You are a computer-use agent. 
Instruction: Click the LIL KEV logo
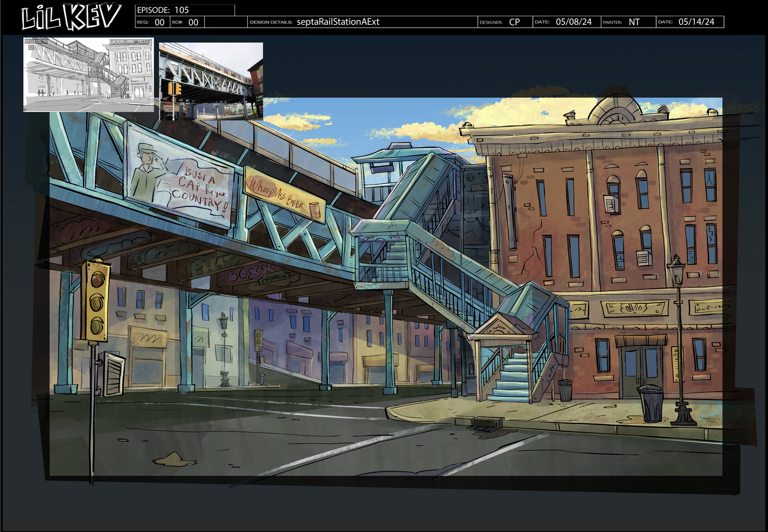(x=71, y=17)
